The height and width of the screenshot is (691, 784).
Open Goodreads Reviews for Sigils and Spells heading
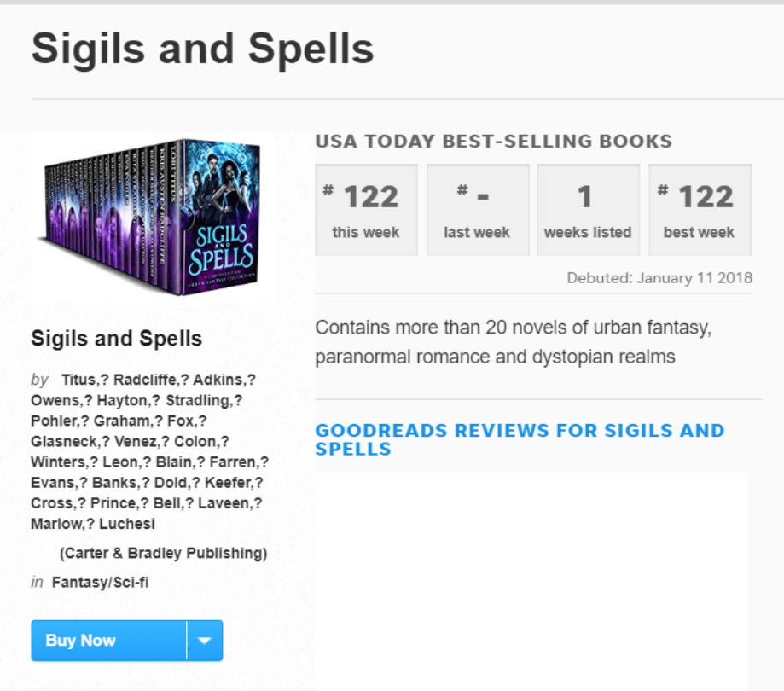pos(520,439)
